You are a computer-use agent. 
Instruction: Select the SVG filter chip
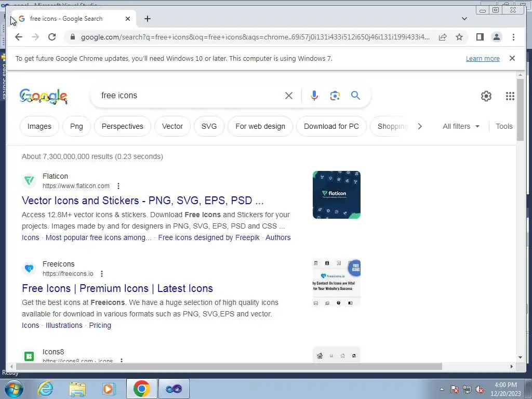pos(209,126)
